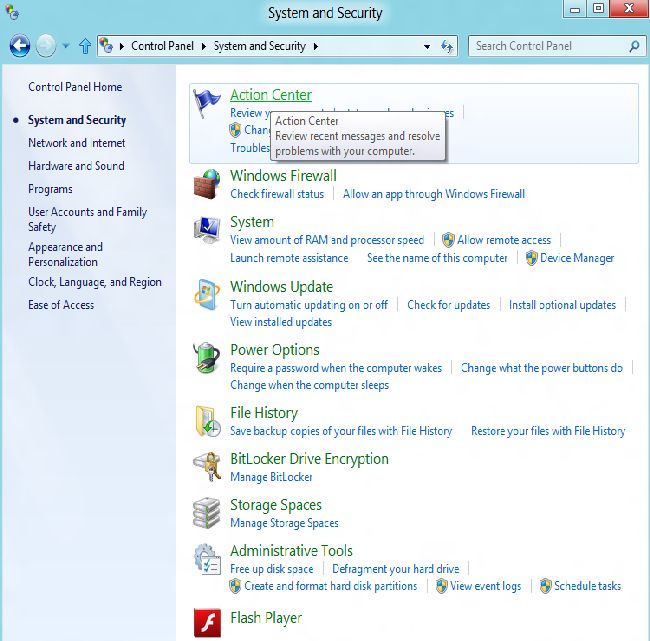
Task: Click Manage BitLocker link
Action: (271, 477)
